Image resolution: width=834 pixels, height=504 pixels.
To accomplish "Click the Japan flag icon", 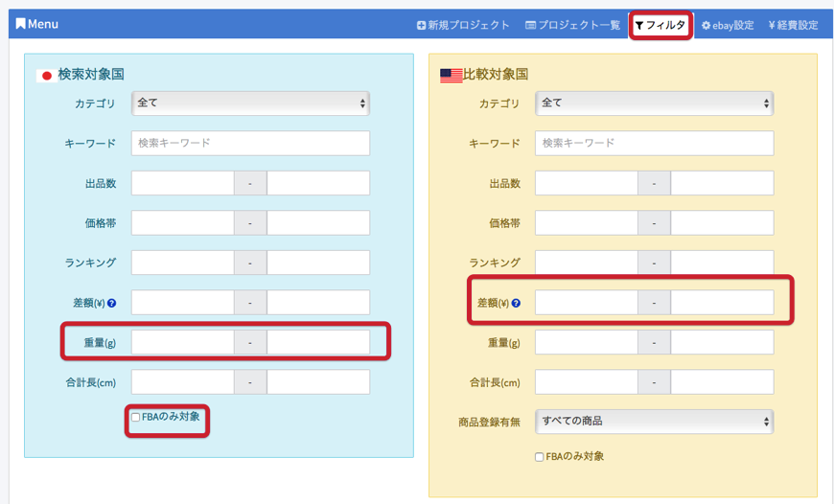I will (46, 76).
